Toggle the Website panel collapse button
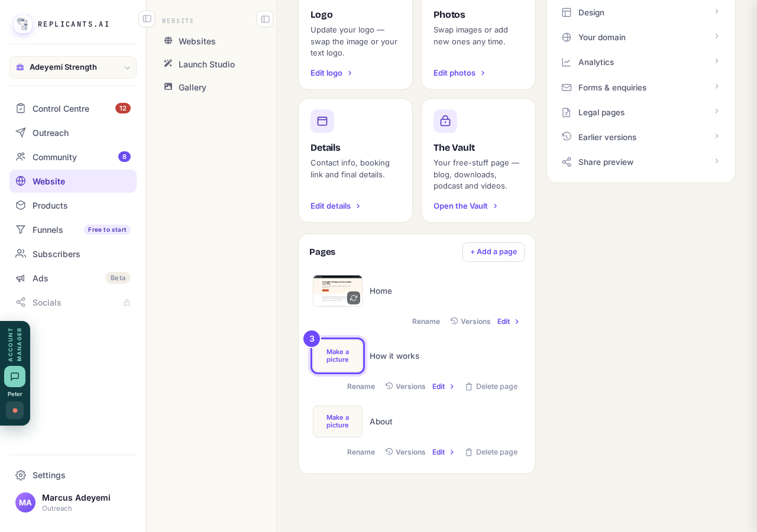Image resolution: width=757 pixels, height=532 pixels. click(x=265, y=19)
